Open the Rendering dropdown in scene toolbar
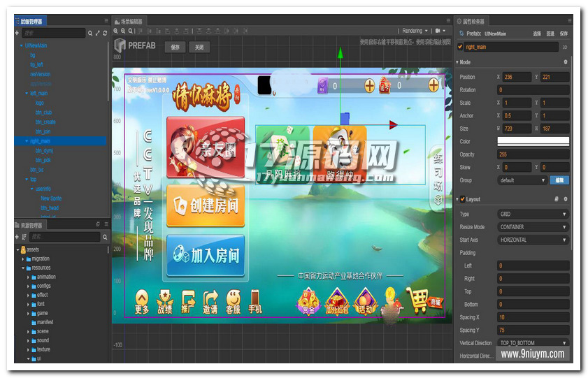 [415, 31]
